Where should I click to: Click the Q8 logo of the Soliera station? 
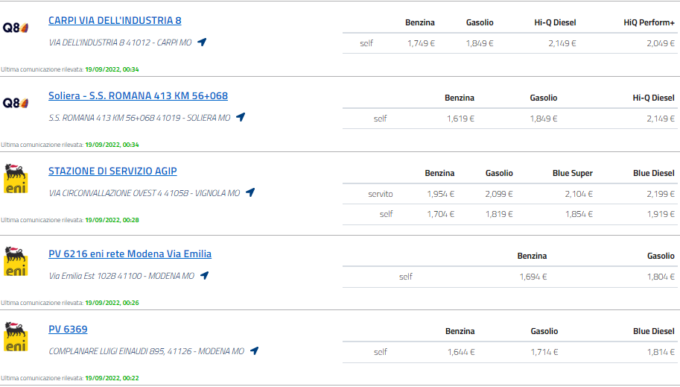16,103
